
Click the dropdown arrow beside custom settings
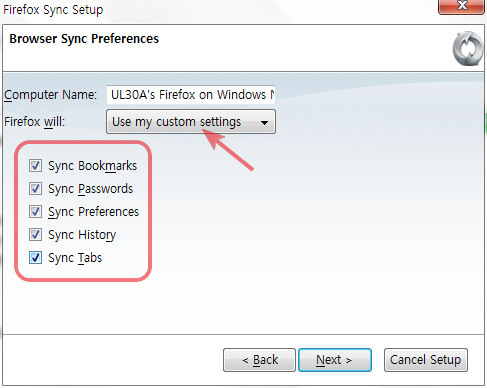point(264,123)
